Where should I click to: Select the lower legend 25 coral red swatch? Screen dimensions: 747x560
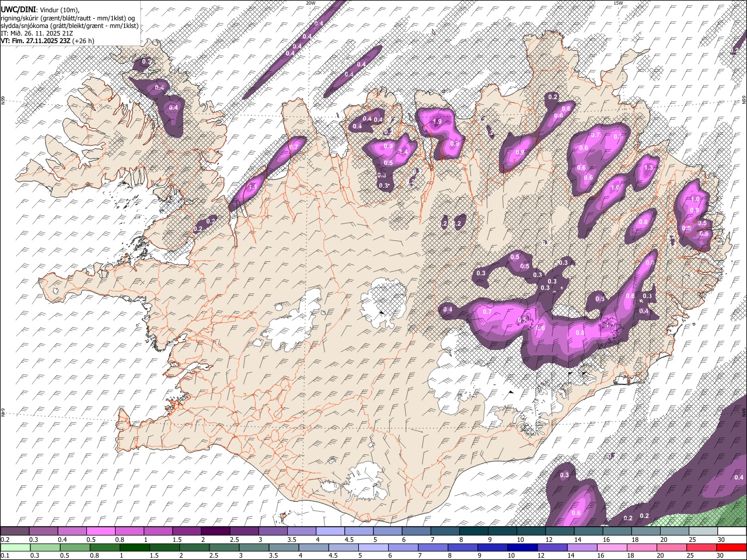702,547
